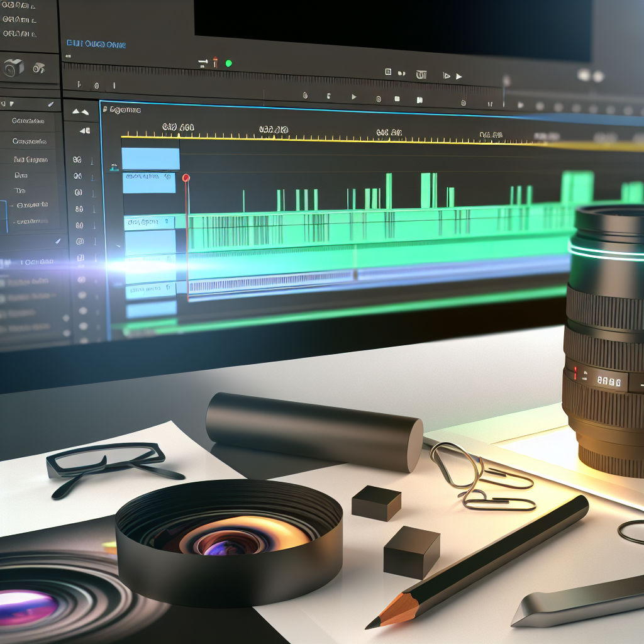This screenshot has height=644, width=644.
Task: Click the blue text label above the ruler strip
Action: coord(96,45)
